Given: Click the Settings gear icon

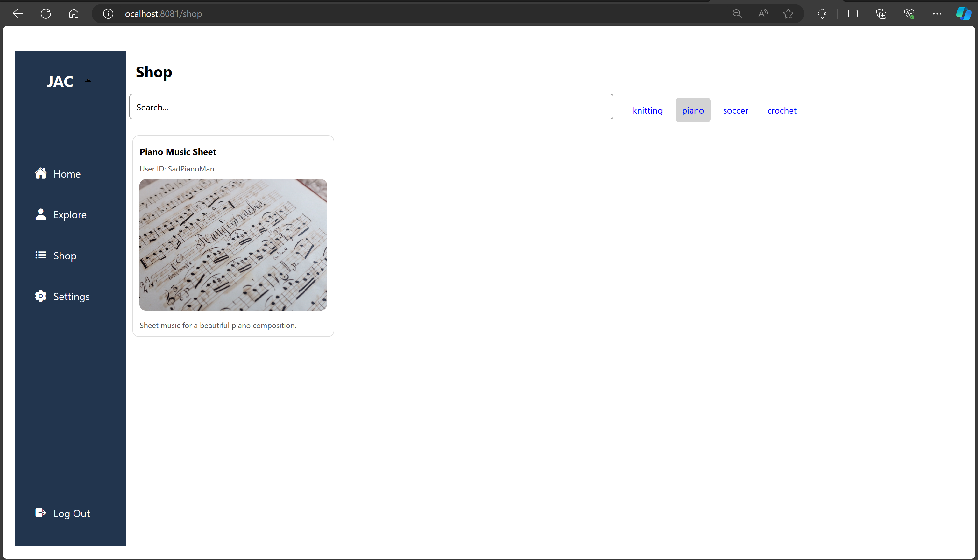Looking at the screenshot, I should pyautogui.click(x=40, y=296).
